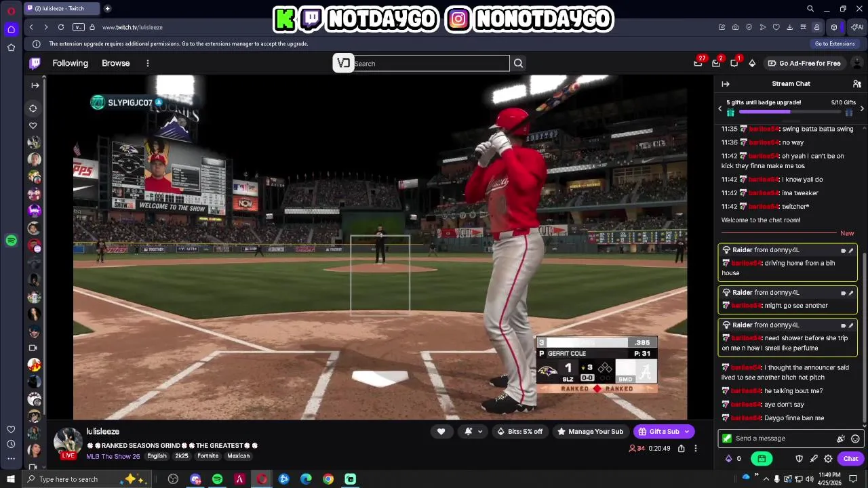Toggle notifications bell for lulisleeze

pyautogui.click(x=468, y=432)
